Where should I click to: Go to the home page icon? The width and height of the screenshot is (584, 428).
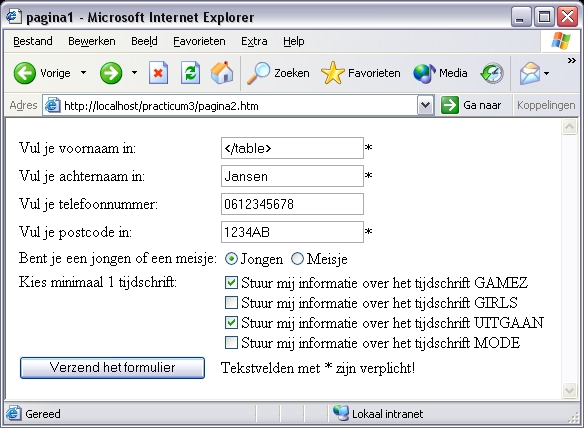click(x=222, y=72)
